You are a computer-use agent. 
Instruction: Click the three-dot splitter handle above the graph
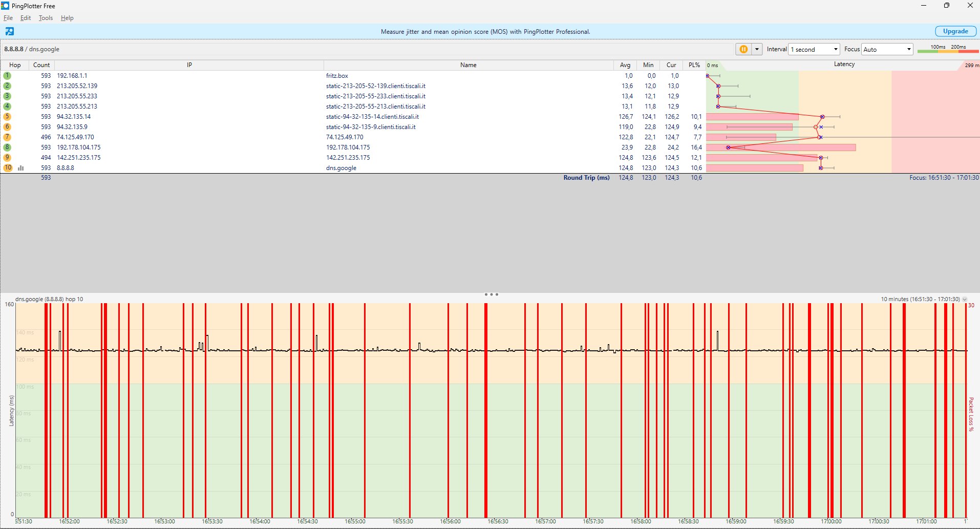click(x=491, y=294)
